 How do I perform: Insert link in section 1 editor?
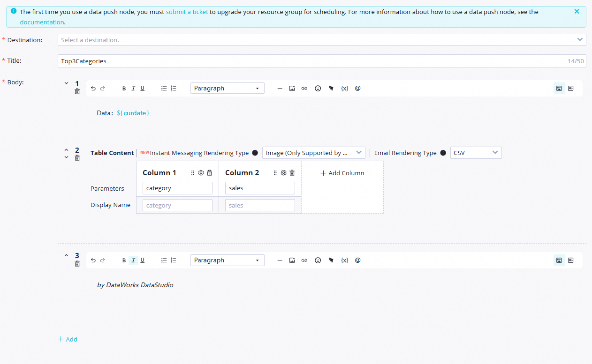tap(304, 88)
